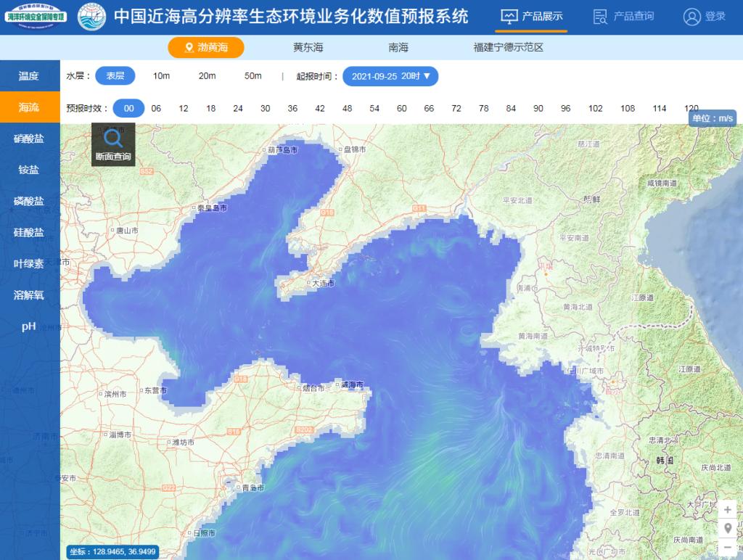Image resolution: width=743 pixels, height=560 pixels.
Task: Click the 产品展示 monitor icon
Action: click(509, 16)
